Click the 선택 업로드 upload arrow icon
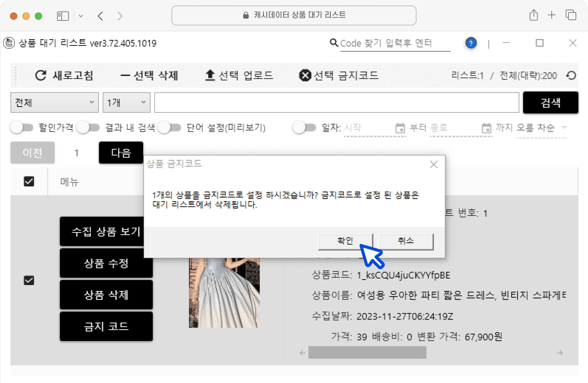Viewport: 588px width, 383px height. (x=210, y=75)
